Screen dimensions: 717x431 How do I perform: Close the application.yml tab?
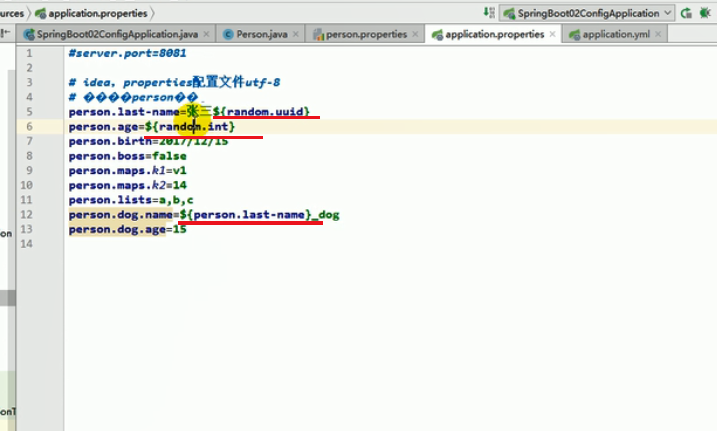[658, 34]
